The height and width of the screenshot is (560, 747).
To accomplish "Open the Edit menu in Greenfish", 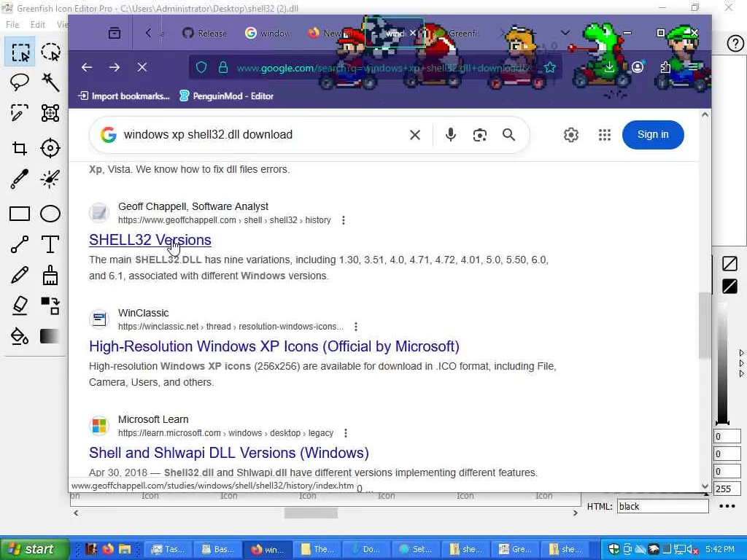I will [x=38, y=25].
